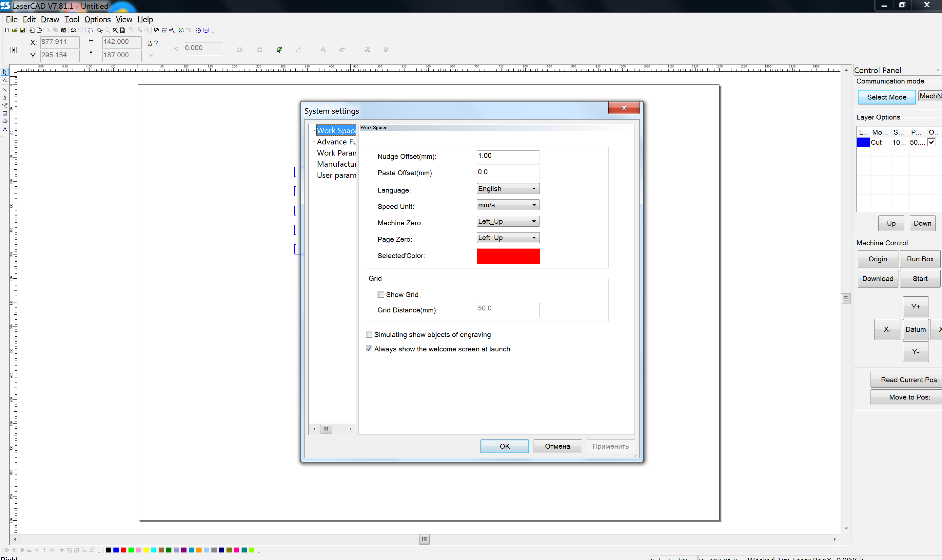Image resolution: width=942 pixels, height=560 pixels.
Task: Select the Rectangle drawing tool
Action: tap(5, 113)
